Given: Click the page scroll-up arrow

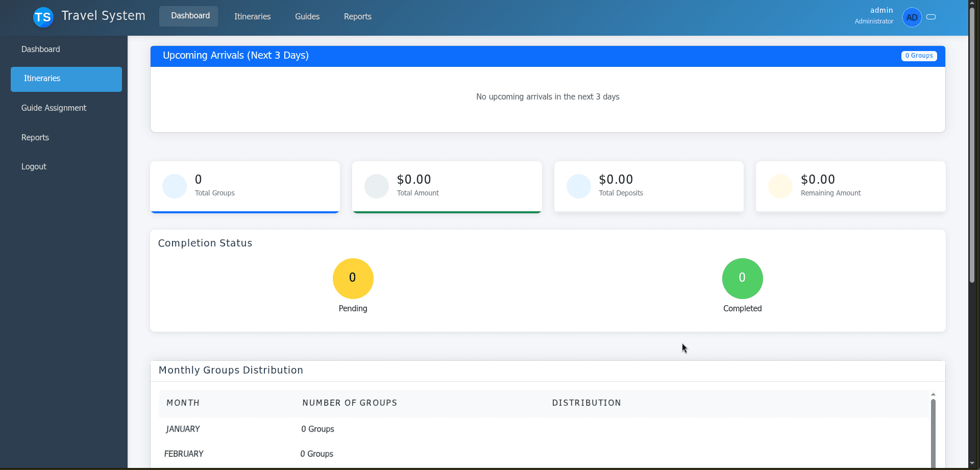Looking at the screenshot, I should [972, 3].
